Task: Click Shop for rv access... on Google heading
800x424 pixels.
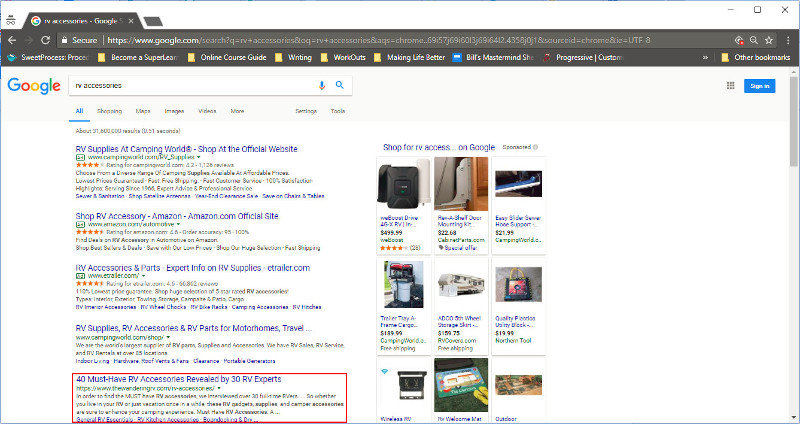Action: [439, 147]
